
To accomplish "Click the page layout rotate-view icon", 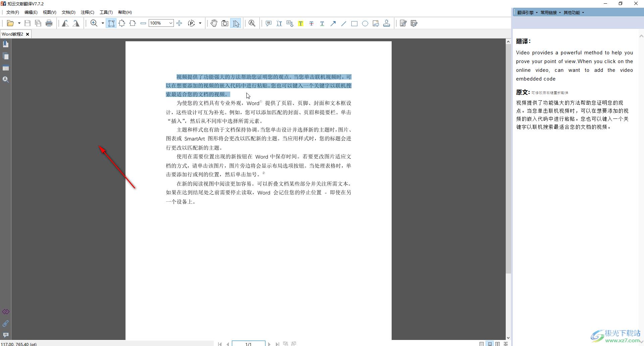I will (x=191, y=23).
